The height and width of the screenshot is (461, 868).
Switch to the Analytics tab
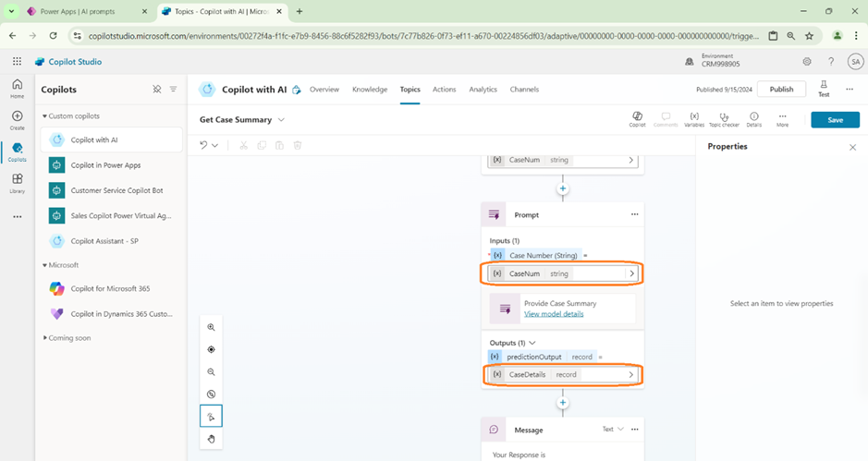coord(483,90)
